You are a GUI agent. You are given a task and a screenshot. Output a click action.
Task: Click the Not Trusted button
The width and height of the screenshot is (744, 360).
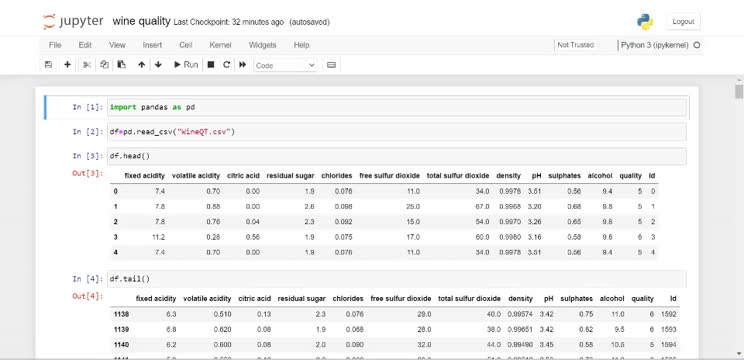pyautogui.click(x=576, y=45)
